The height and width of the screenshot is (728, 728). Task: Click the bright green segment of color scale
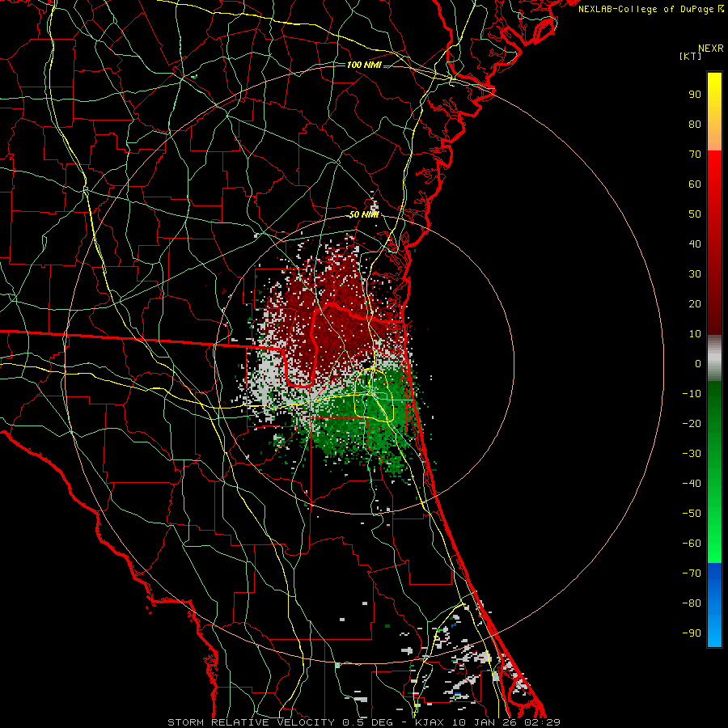pyautogui.click(x=714, y=472)
